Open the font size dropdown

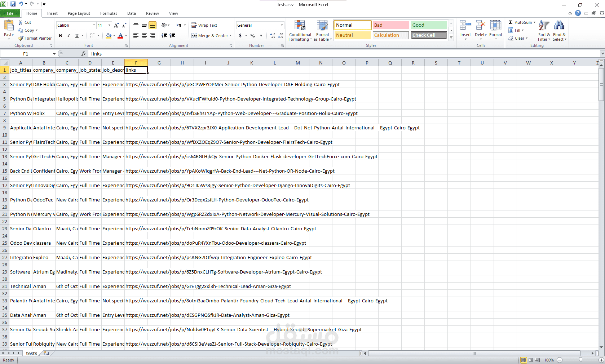pos(109,25)
